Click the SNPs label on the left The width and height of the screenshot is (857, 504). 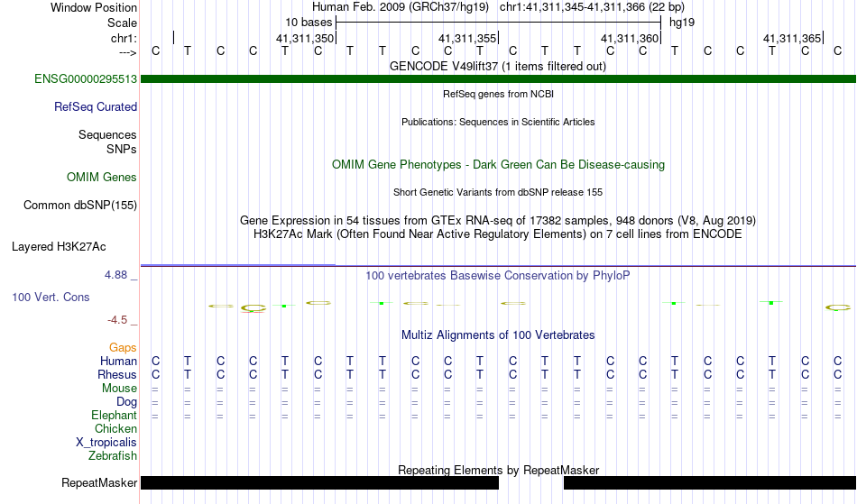coord(122,149)
